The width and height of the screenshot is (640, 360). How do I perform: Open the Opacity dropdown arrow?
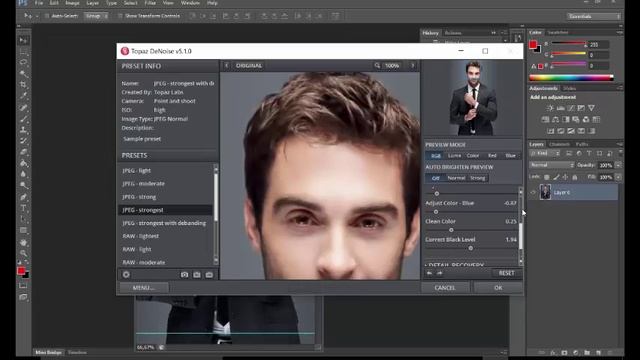(x=618, y=165)
